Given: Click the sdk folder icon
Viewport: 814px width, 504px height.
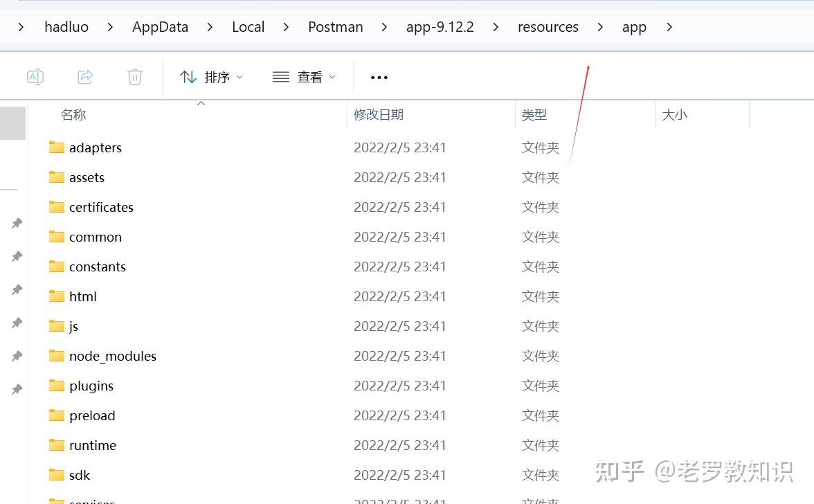Looking at the screenshot, I should (57, 475).
